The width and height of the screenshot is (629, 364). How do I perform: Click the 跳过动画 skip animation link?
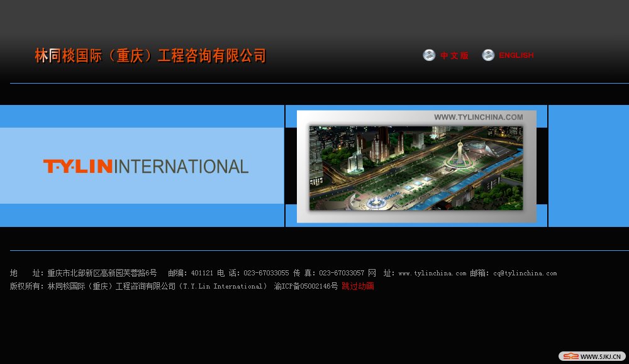358,286
